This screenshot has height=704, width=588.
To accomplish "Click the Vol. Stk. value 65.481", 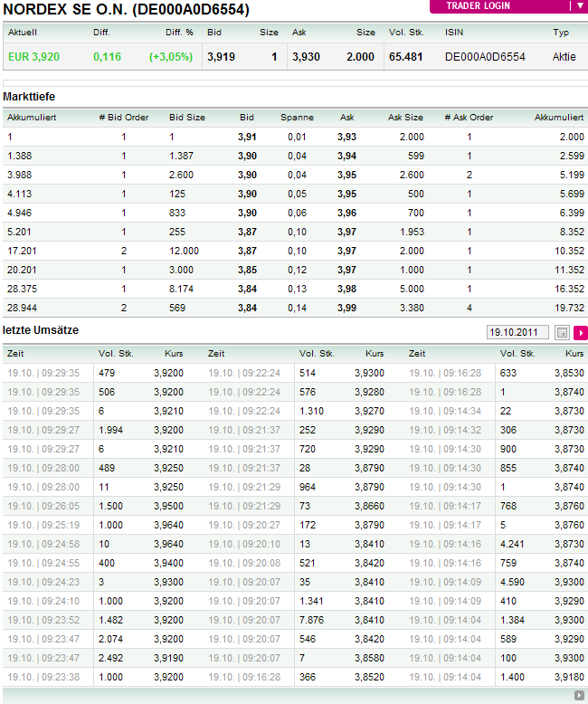I will click(405, 57).
